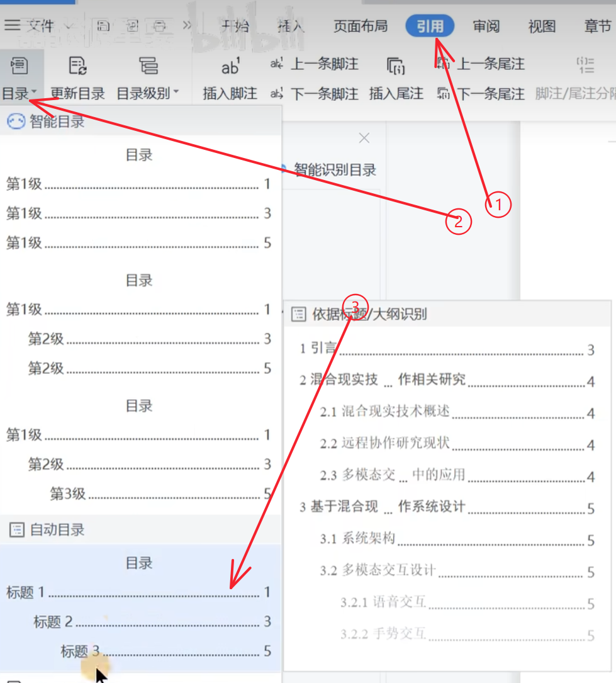Go to 上一条脚注
616x683 pixels.
click(x=324, y=64)
